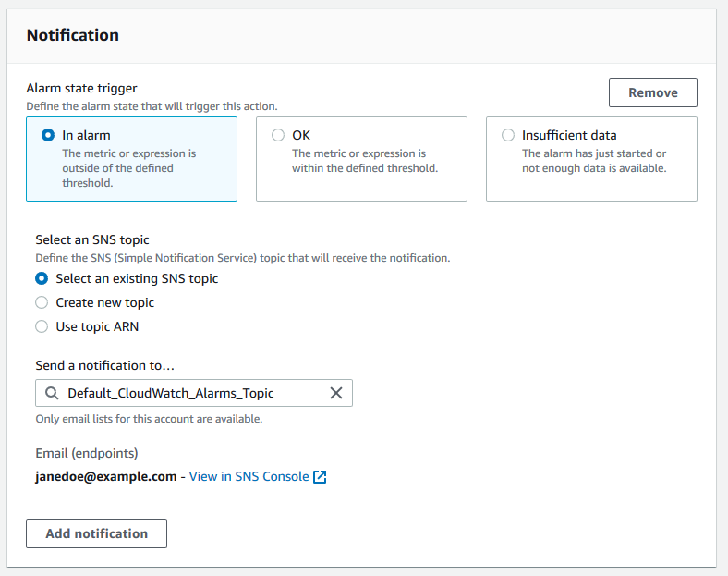Screen dimensions: 728x576
Task: Open the View in SNS Console link
Action: tap(249, 477)
